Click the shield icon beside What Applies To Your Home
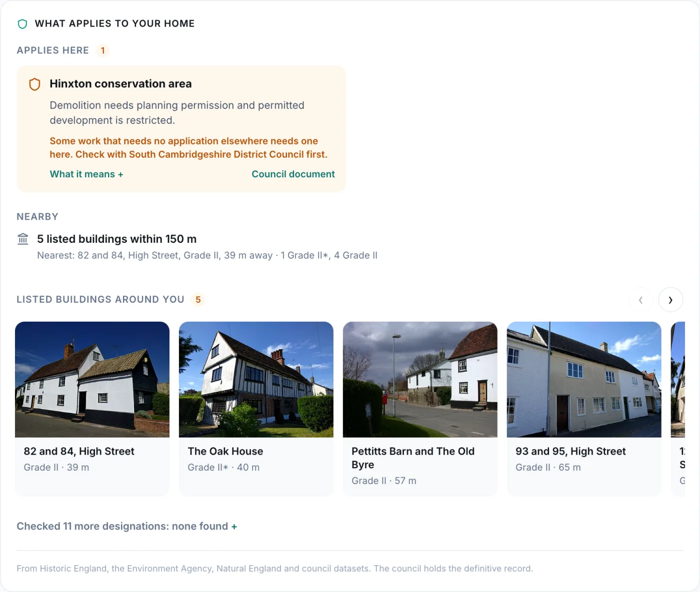Image resolution: width=700 pixels, height=592 pixels. [x=22, y=24]
